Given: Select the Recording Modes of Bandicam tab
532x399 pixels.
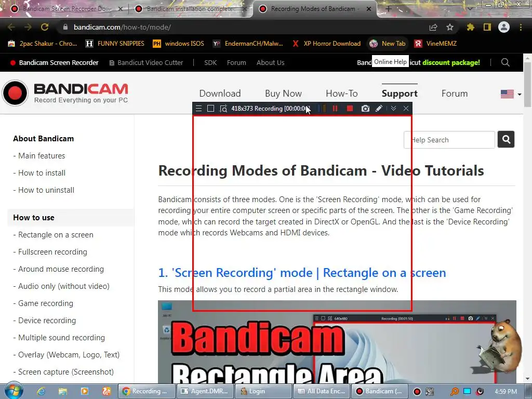Looking at the screenshot, I should tap(314, 9).
